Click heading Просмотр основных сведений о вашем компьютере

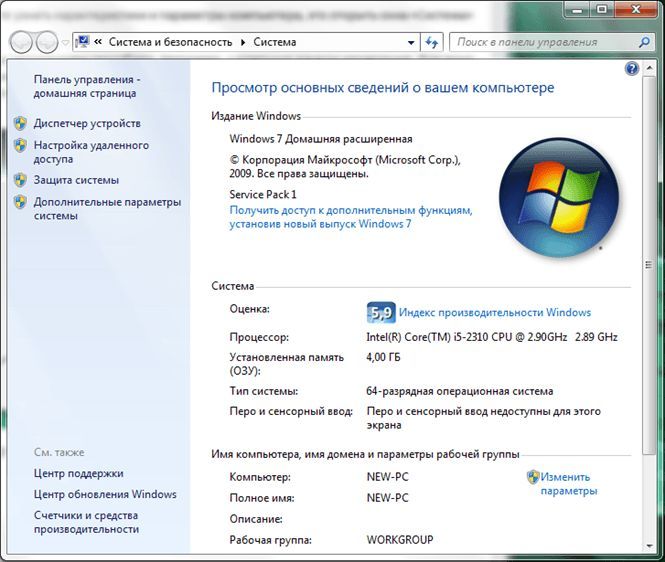(383, 88)
